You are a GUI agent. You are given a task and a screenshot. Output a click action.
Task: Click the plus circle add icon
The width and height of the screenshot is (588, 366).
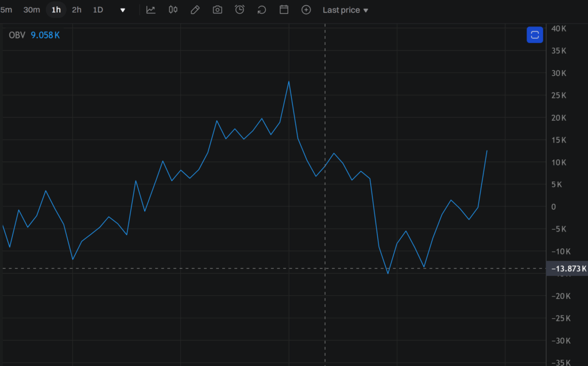click(x=306, y=10)
